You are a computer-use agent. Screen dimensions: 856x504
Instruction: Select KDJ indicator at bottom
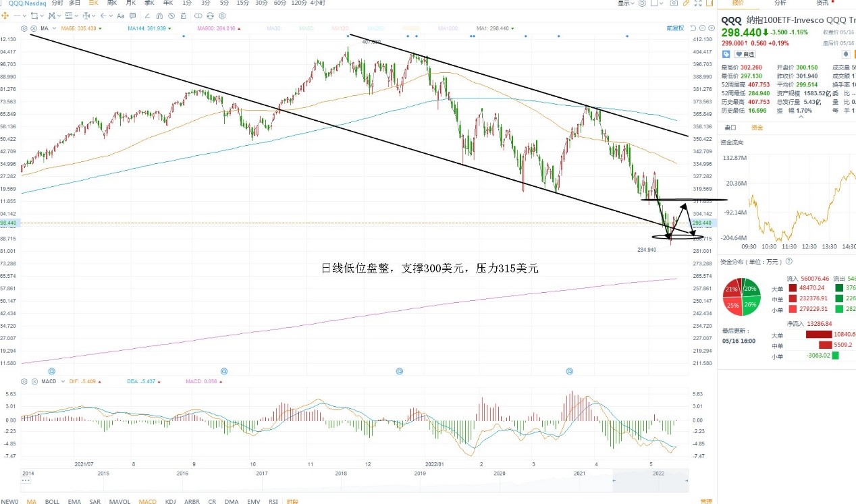pyautogui.click(x=170, y=501)
